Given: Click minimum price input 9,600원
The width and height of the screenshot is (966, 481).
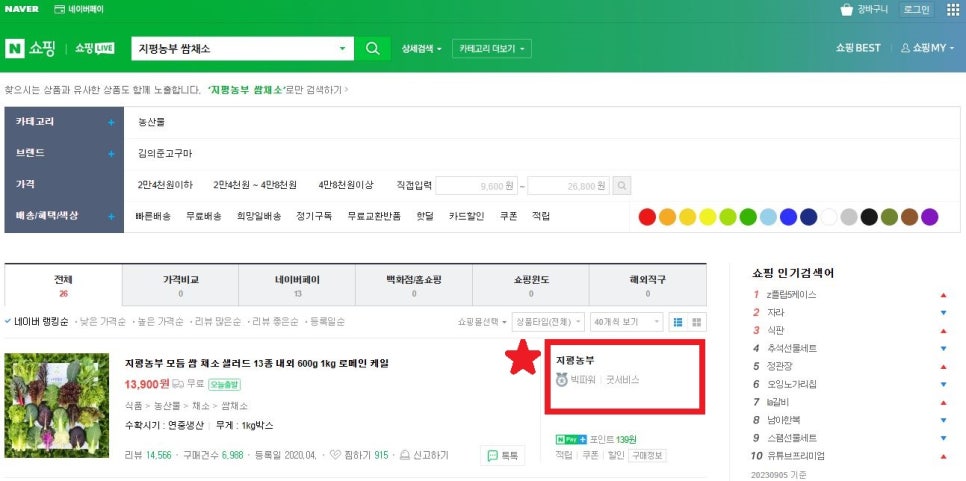Looking at the screenshot, I should [x=477, y=185].
